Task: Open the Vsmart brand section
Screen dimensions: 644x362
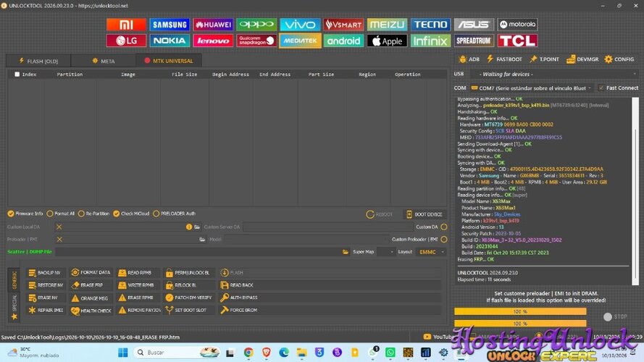Action: 344,25
